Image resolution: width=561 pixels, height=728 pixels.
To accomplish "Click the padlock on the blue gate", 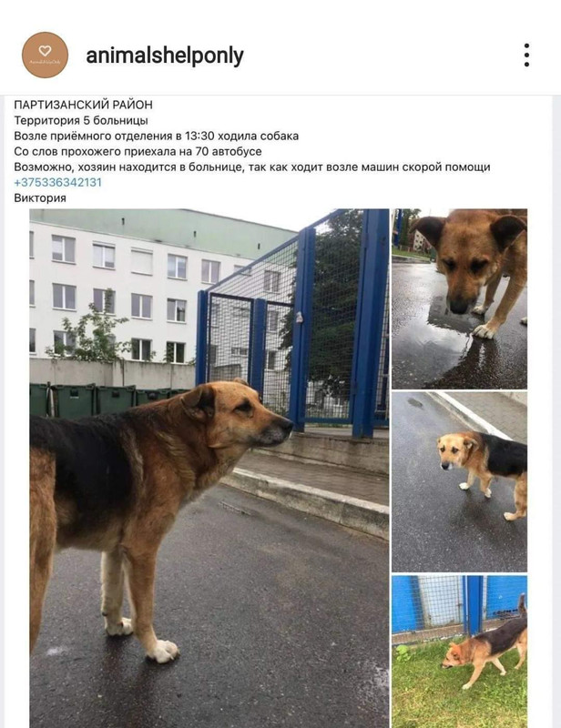I will click(299, 317).
